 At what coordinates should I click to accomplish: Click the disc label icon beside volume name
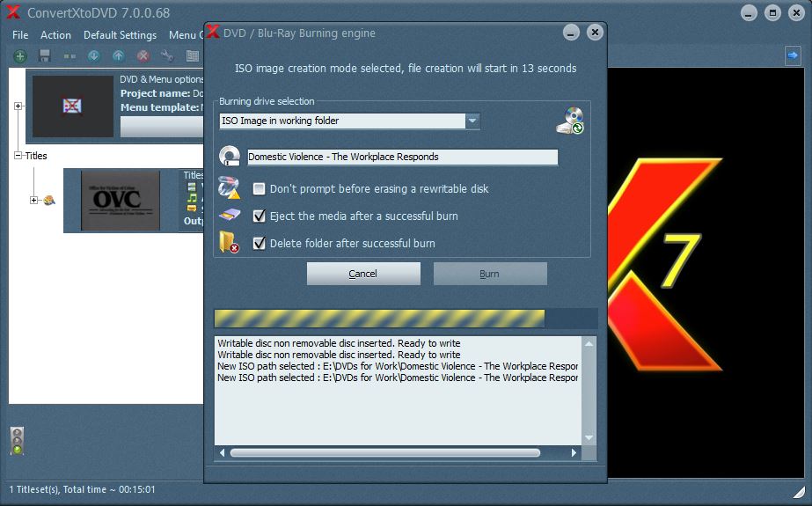pyautogui.click(x=230, y=157)
